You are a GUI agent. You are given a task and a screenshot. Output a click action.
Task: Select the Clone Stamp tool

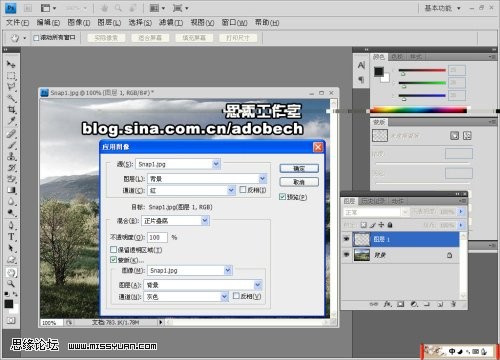coord(11,156)
